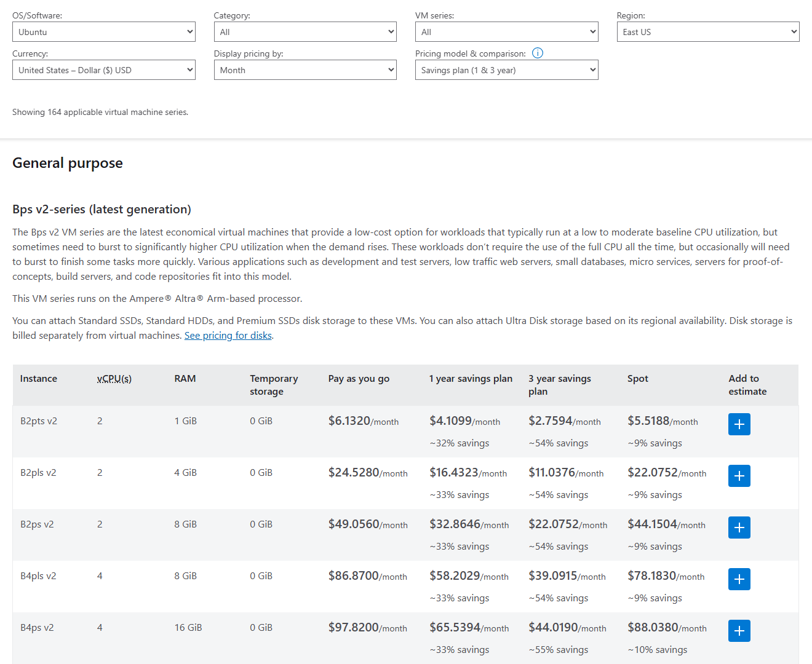812x664 pixels.
Task: Open the Region dropdown set to East US
Action: [708, 32]
